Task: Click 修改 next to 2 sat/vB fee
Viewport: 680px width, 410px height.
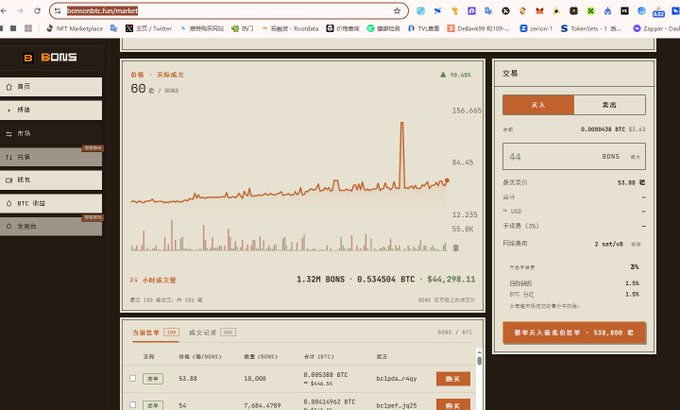Action: 636,244
